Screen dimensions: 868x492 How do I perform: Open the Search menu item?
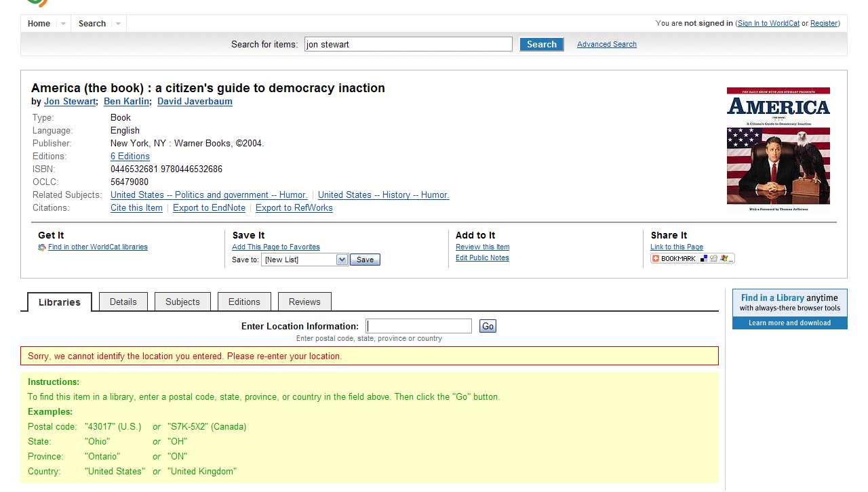pyautogui.click(x=92, y=24)
